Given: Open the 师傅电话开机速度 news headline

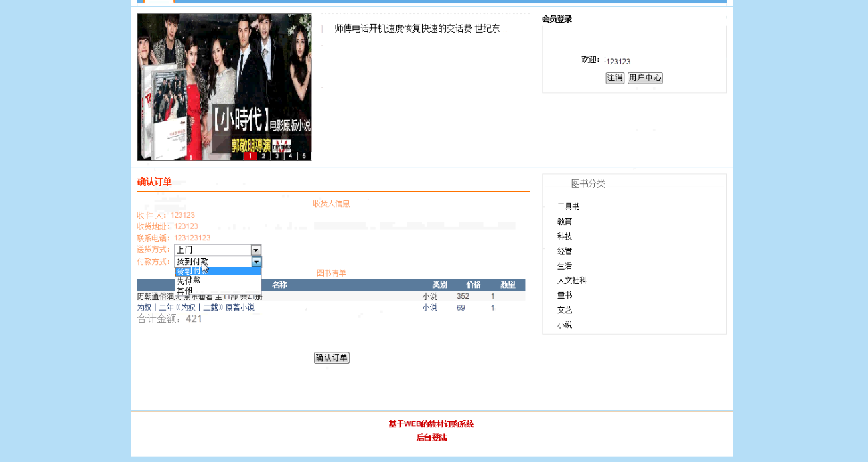Looking at the screenshot, I should coord(421,29).
